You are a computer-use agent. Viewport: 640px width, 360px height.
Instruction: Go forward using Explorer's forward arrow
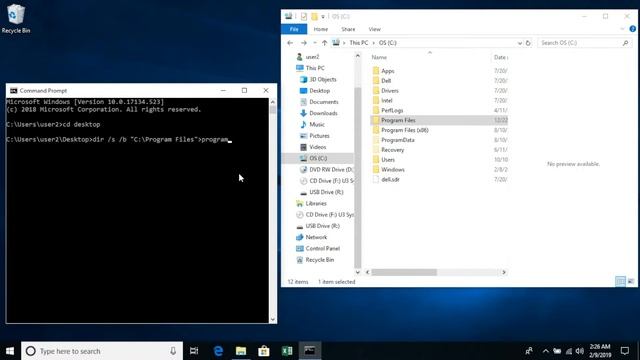click(303, 43)
